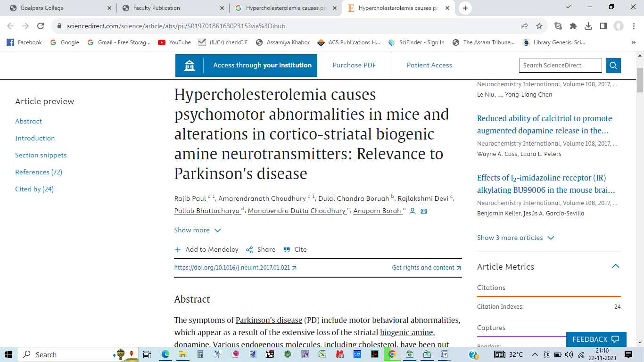The width and height of the screenshot is (644, 362).
Task: Reload the page using the refresh icon
Action: tap(41, 26)
